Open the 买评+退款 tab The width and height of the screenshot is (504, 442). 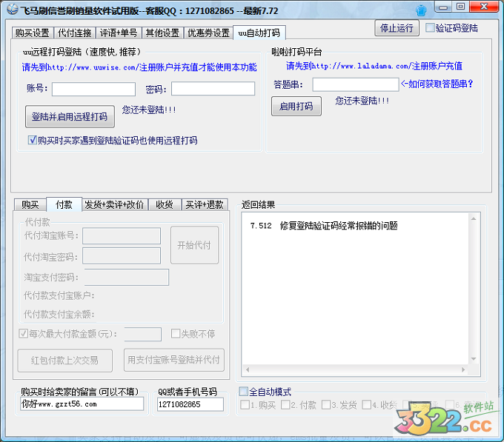[x=205, y=204]
